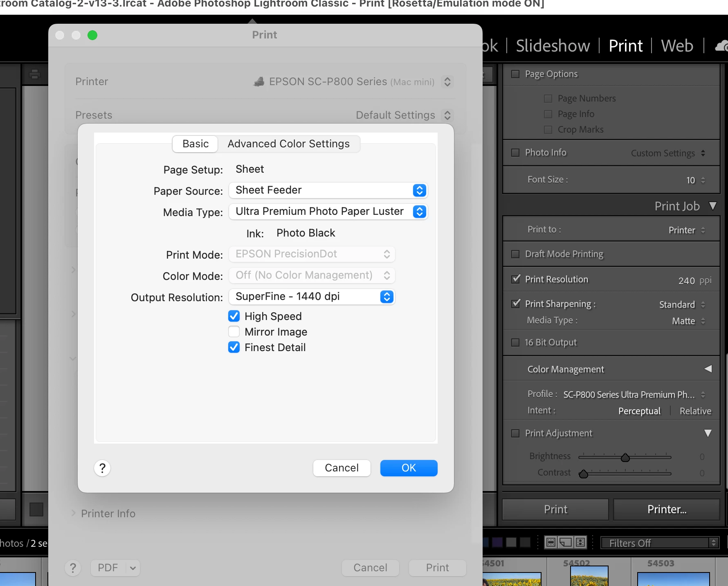Click the purple color label filter swatch

tap(497, 542)
